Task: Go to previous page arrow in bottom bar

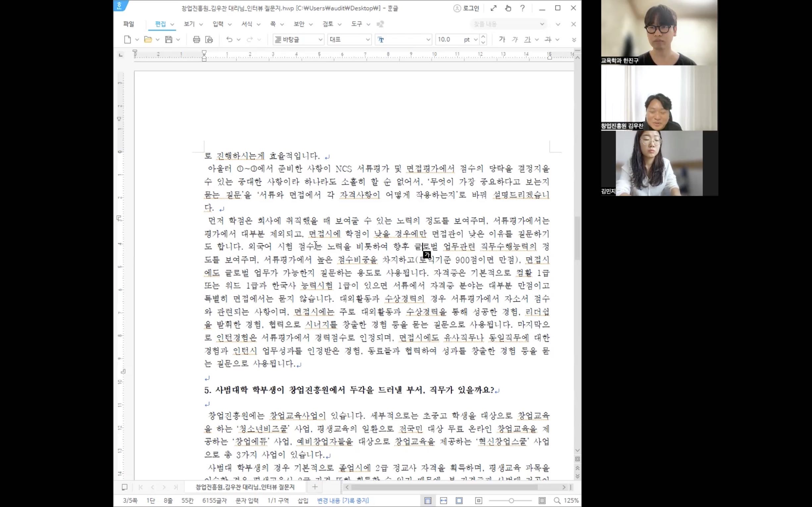Action: tap(153, 487)
